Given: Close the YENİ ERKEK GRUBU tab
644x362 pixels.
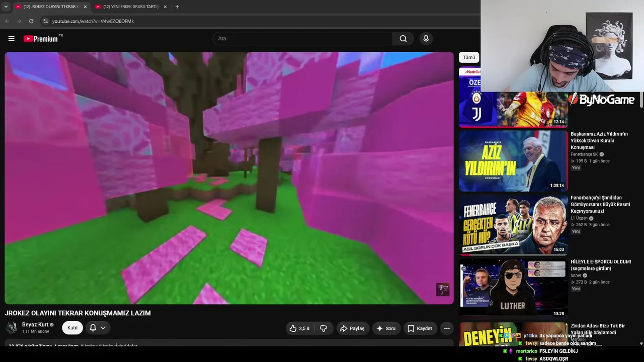Looking at the screenshot, I should (x=165, y=7).
